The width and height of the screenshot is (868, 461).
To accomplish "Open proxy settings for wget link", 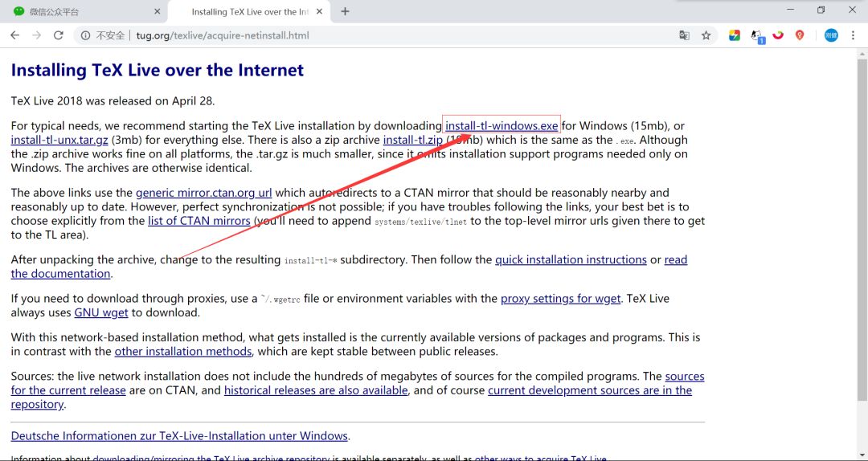I will tap(561, 299).
